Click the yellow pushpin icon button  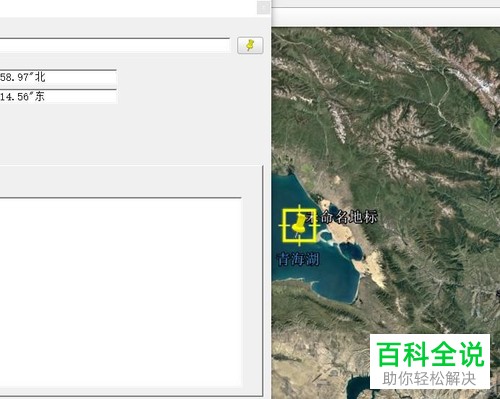point(250,45)
